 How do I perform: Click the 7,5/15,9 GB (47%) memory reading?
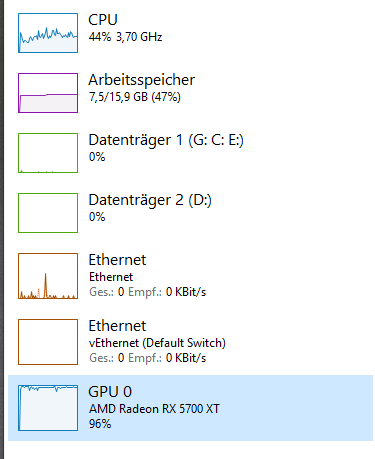click(135, 97)
